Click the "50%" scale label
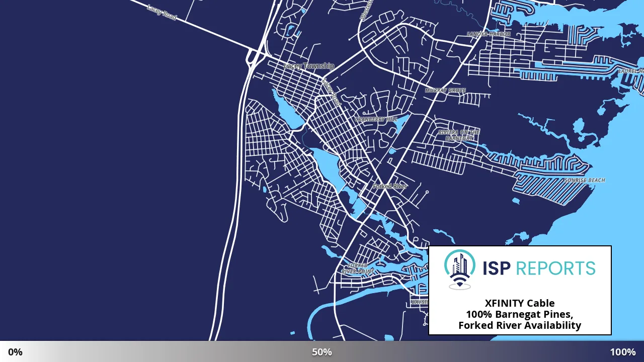The width and height of the screenshot is (644, 362). pos(322,352)
